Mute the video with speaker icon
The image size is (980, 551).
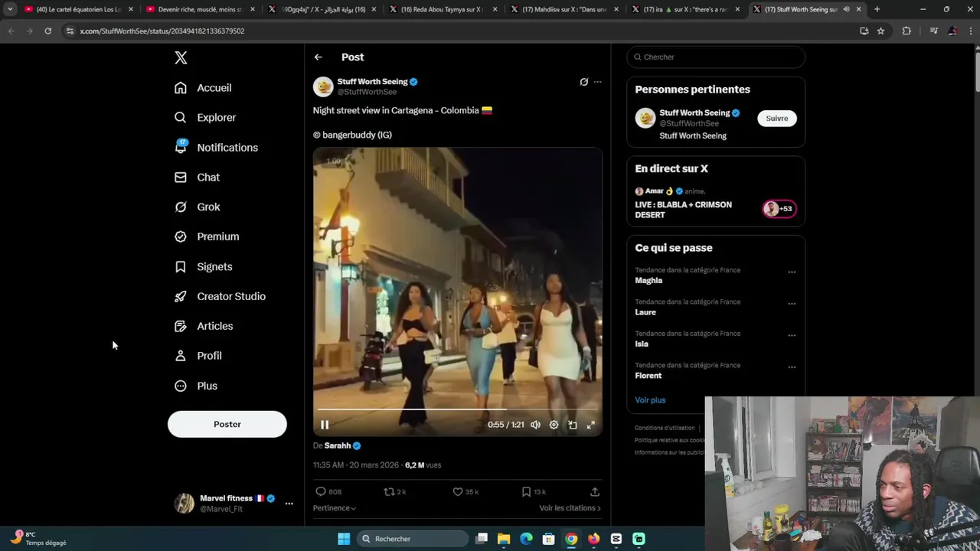click(535, 425)
